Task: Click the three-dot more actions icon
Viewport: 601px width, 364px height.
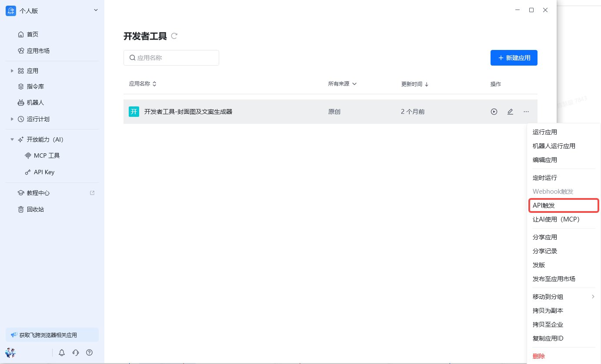Action: 526,112
